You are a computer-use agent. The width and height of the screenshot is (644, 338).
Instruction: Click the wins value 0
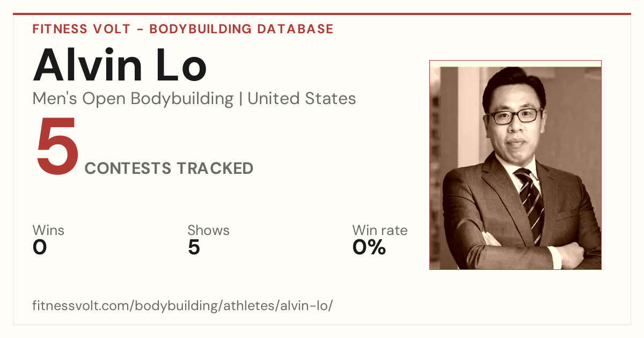[x=40, y=247]
